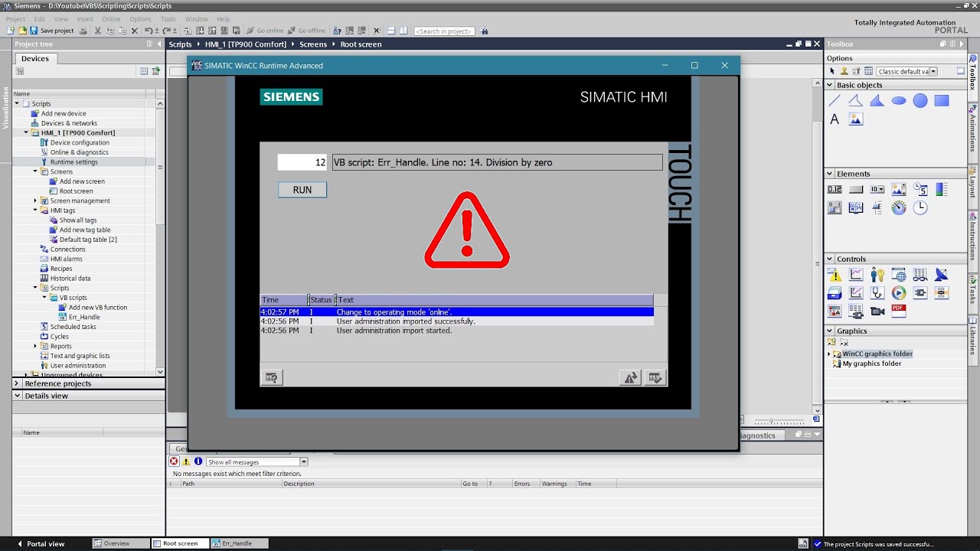The width and height of the screenshot is (980, 551).
Task: Select the Polyline tool in Basic objects
Action: [856, 100]
